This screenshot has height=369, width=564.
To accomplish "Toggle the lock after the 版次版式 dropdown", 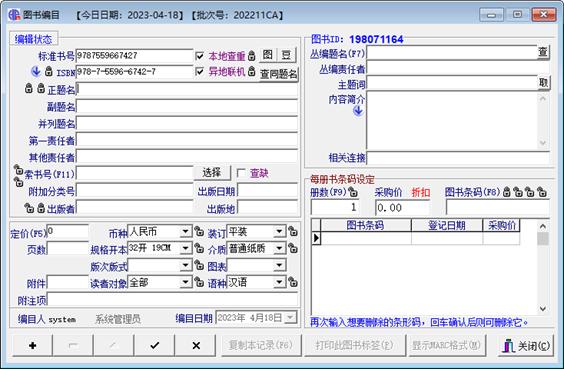I will tap(199, 265).
